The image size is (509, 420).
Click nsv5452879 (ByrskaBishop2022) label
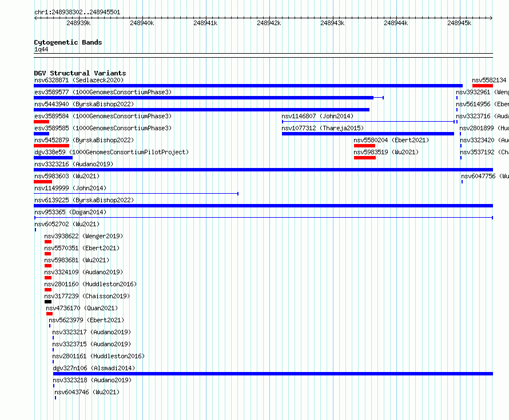click(x=84, y=140)
